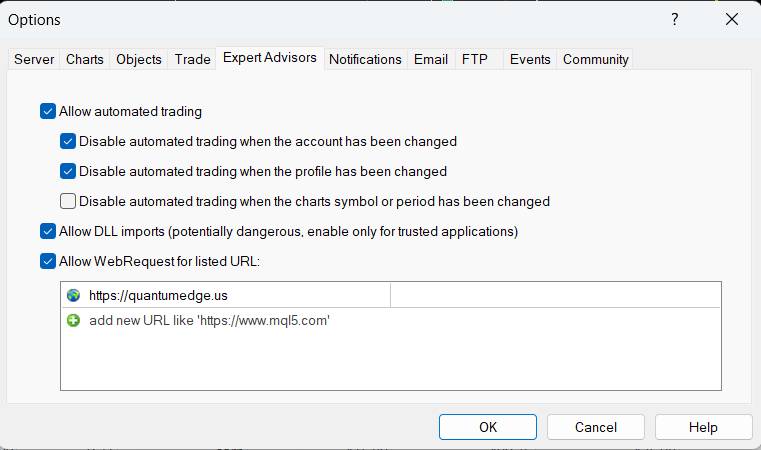The width and height of the screenshot is (761, 450).
Task: Toggle the Allow DLL imports checkbox
Action: (48, 232)
